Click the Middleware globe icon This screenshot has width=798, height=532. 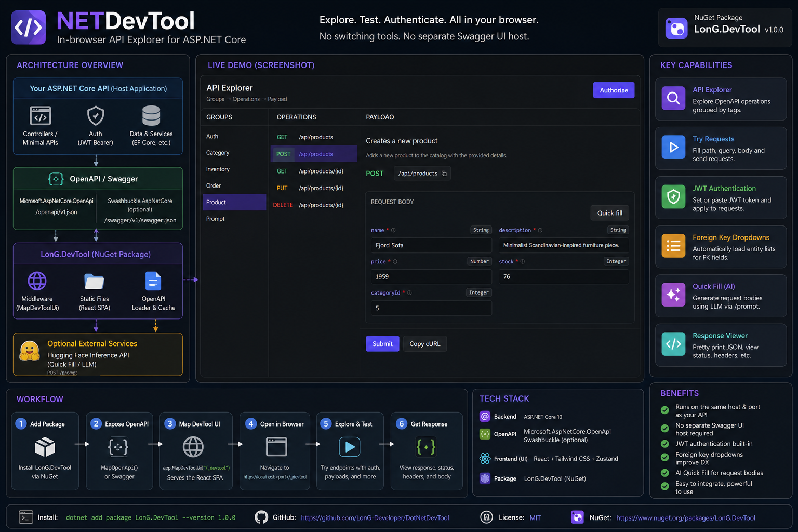(37, 281)
